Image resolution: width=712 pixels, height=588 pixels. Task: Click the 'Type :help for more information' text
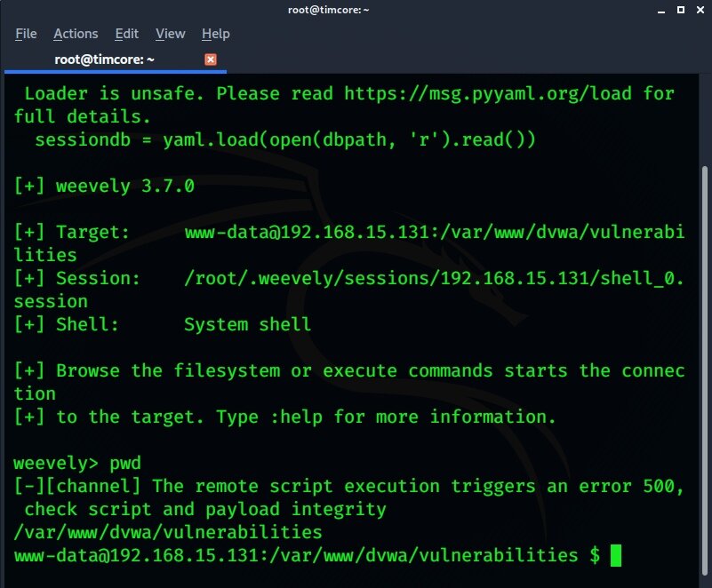coord(386,417)
